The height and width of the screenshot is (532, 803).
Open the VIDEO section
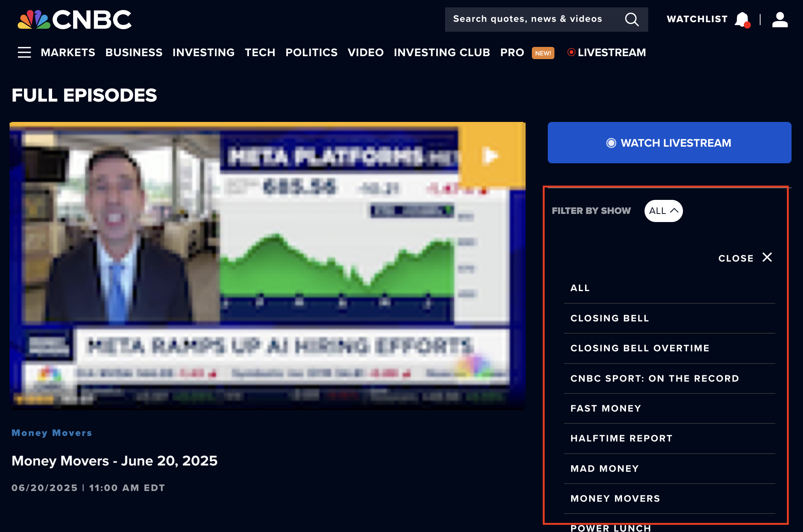(x=366, y=52)
